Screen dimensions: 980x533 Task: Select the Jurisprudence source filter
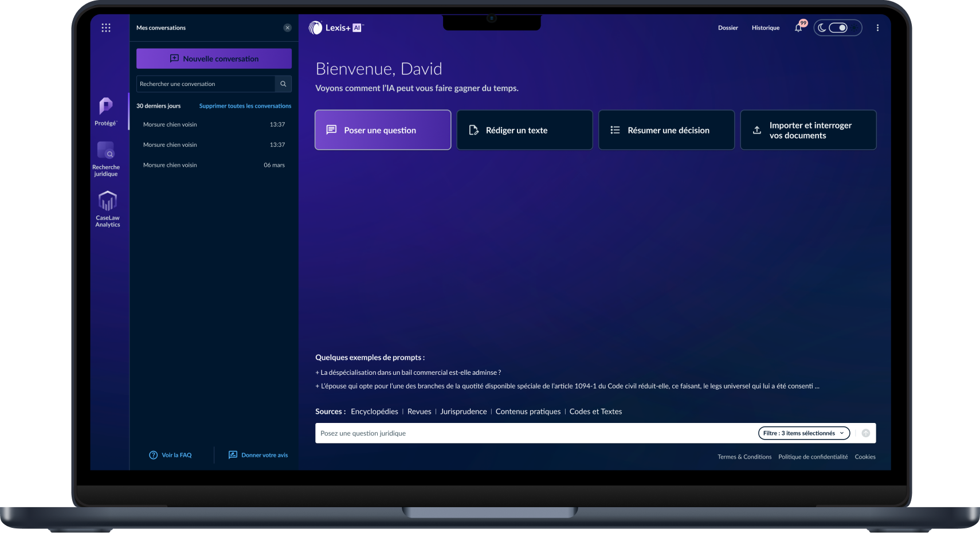(x=463, y=411)
